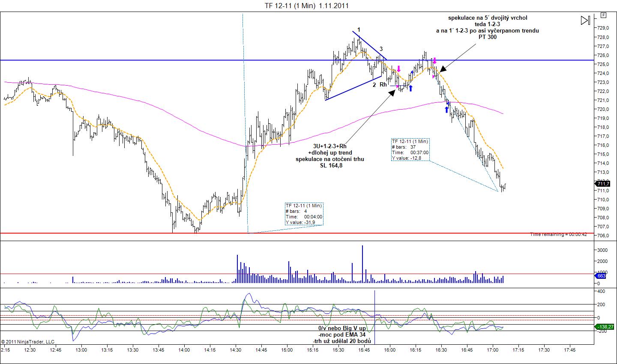
Task: Click the 'Y value: -31,9' ruler readout
Action: (300, 222)
